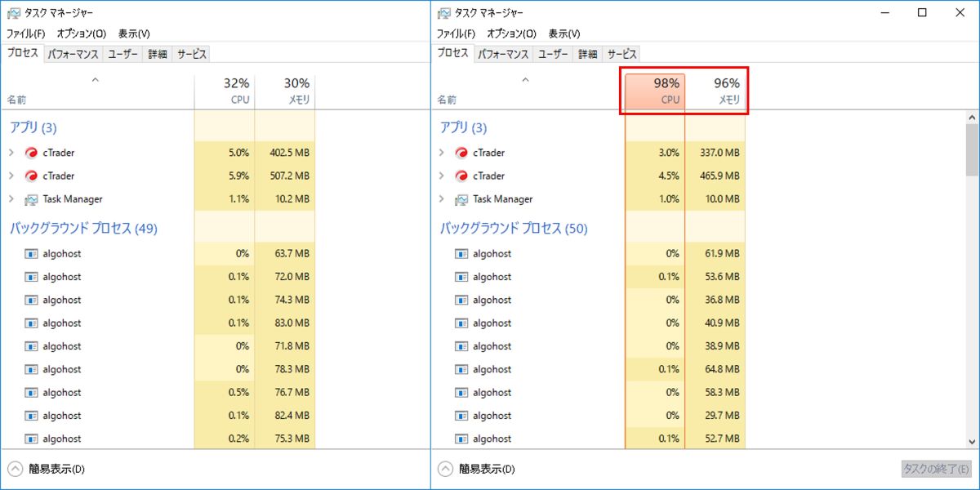Click cTrader icon in the 402.5 MB row
980x490 pixels.
pos(31,153)
